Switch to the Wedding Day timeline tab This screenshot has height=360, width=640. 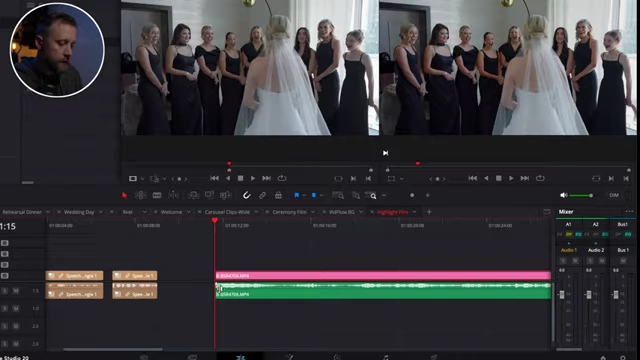coord(79,212)
